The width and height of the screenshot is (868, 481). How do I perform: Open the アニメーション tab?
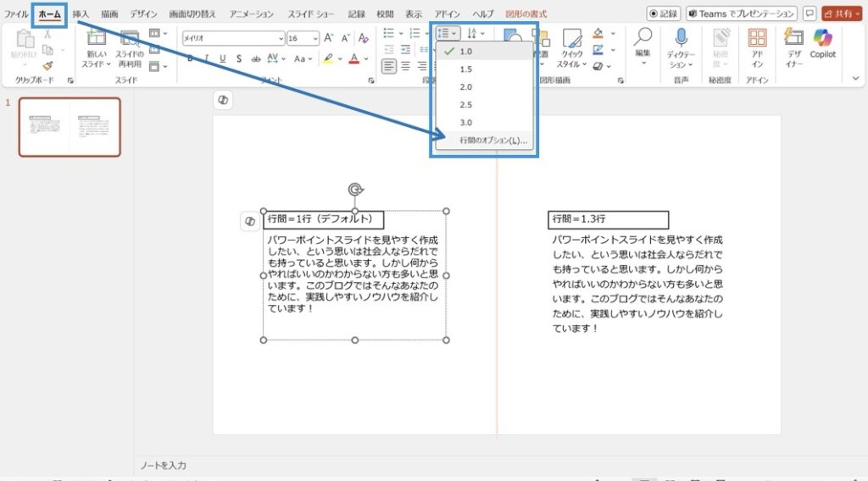[252, 14]
